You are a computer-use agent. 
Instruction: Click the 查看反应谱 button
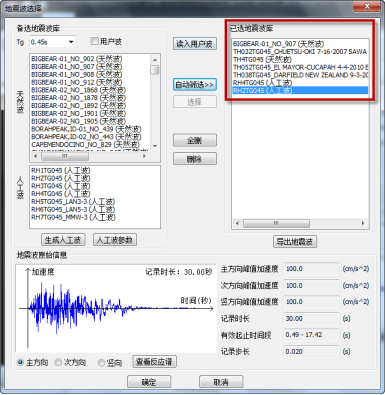(x=154, y=362)
